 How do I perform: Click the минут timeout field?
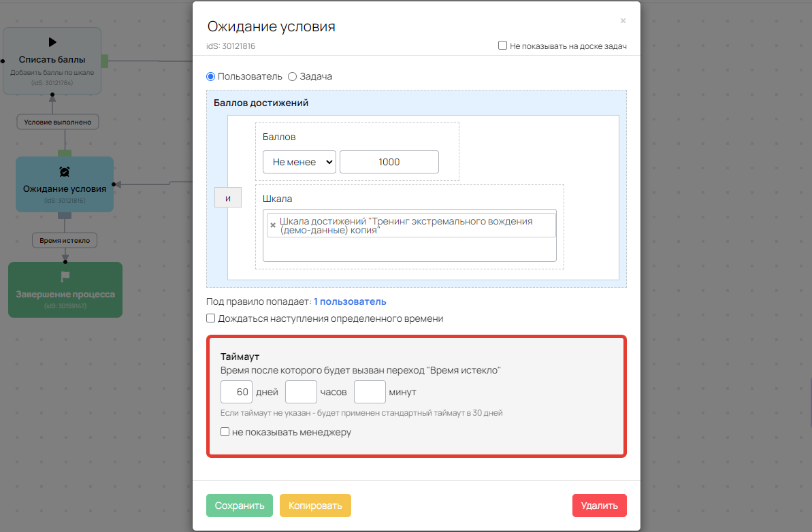[370, 392]
